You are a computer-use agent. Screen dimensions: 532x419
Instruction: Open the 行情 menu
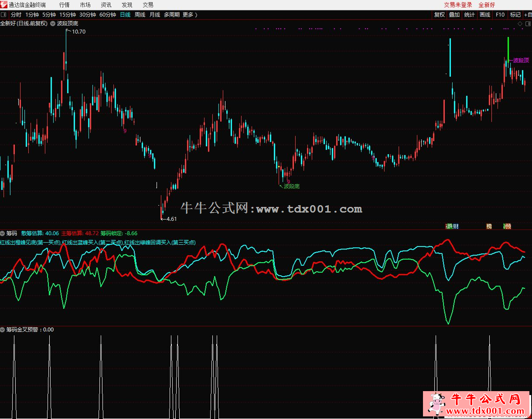(x=65, y=5)
